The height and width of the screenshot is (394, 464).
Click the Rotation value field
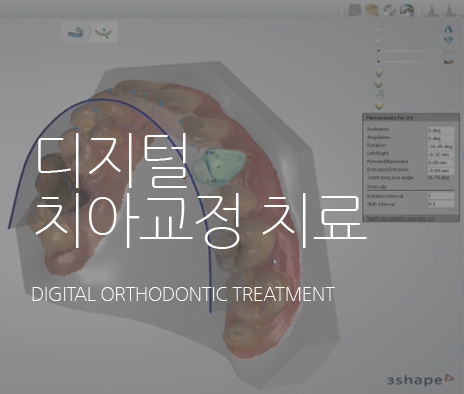440,146
